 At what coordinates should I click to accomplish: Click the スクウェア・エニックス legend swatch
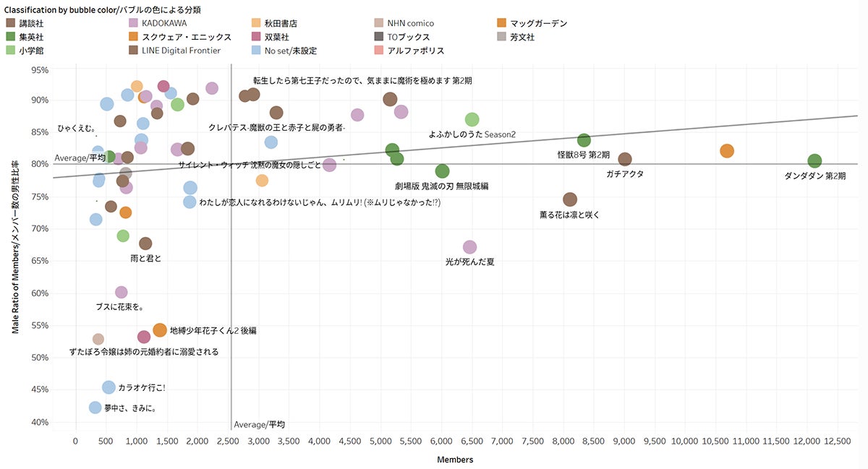pos(134,37)
